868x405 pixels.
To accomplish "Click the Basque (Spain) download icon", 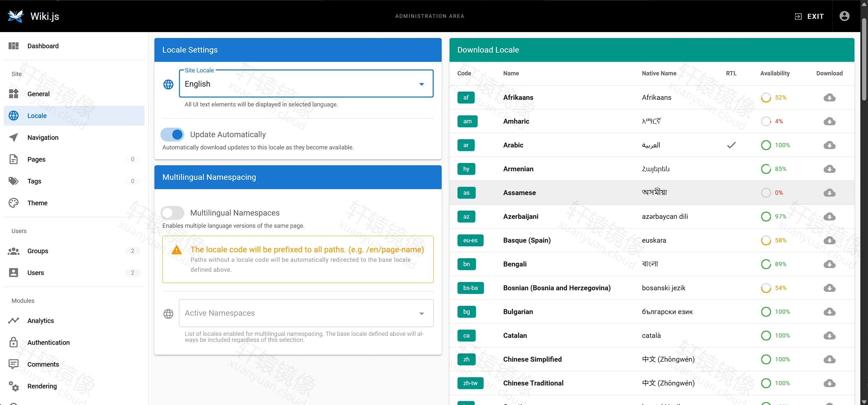I will [x=829, y=240].
